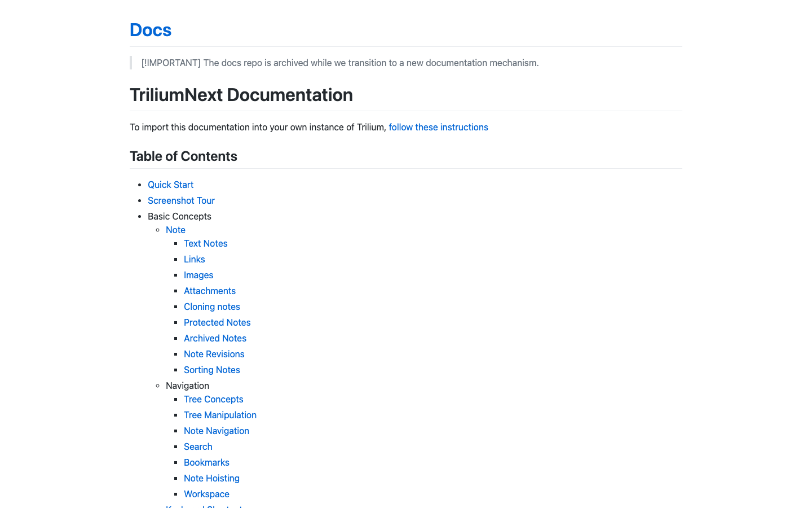Open the Note Hoisting link
The width and height of the screenshot is (812, 508).
click(x=211, y=479)
